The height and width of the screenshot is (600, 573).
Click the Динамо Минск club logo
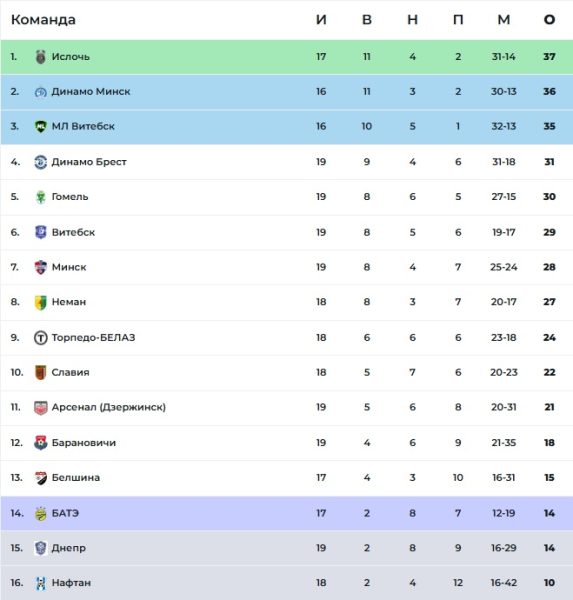pos(41,92)
